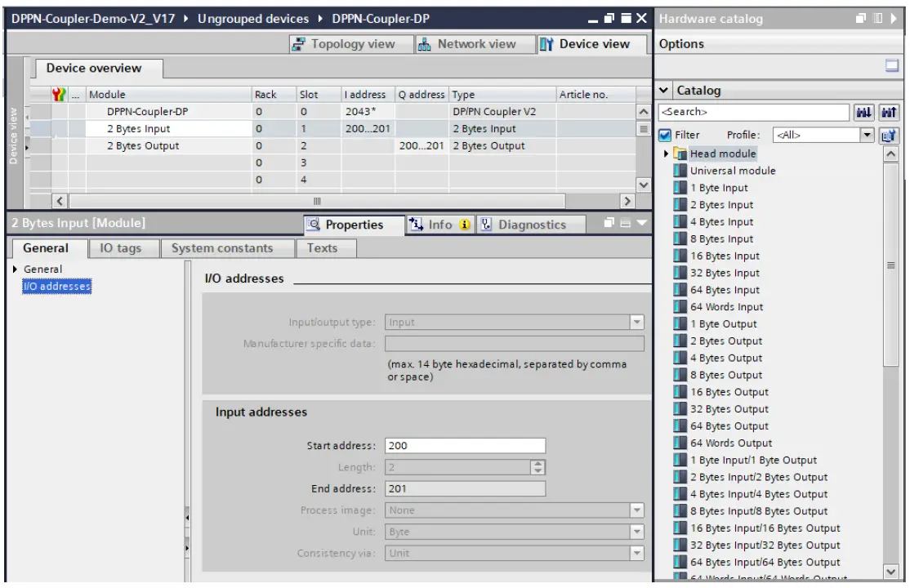Image resolution: width=910 pixels, height=588 pixels.
Task: Click the profile settings icon beside Profile dropdown
Action: click(x=888, y=136)
